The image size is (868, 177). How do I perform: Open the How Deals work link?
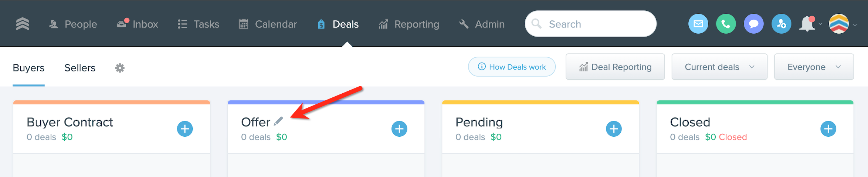(x=512, y=67)
